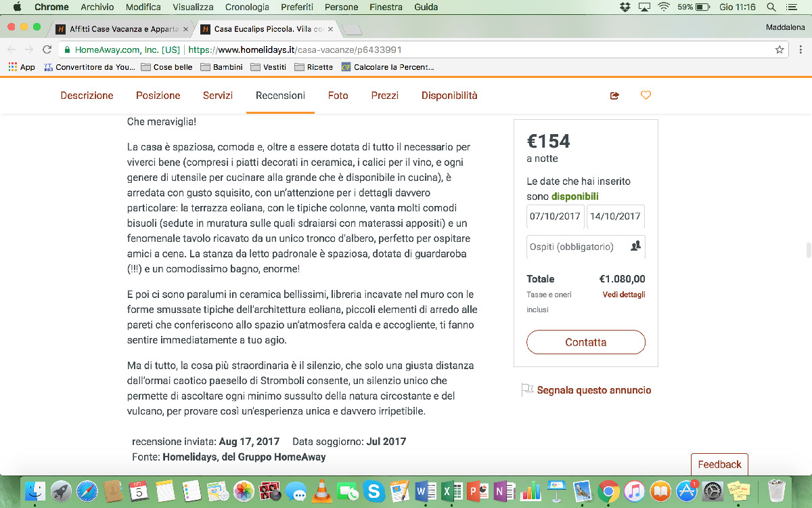Close the Affitti Case Vacanza tab
Image resolution: width=812 pixels, height=508 pixels.
coord(185,29)
